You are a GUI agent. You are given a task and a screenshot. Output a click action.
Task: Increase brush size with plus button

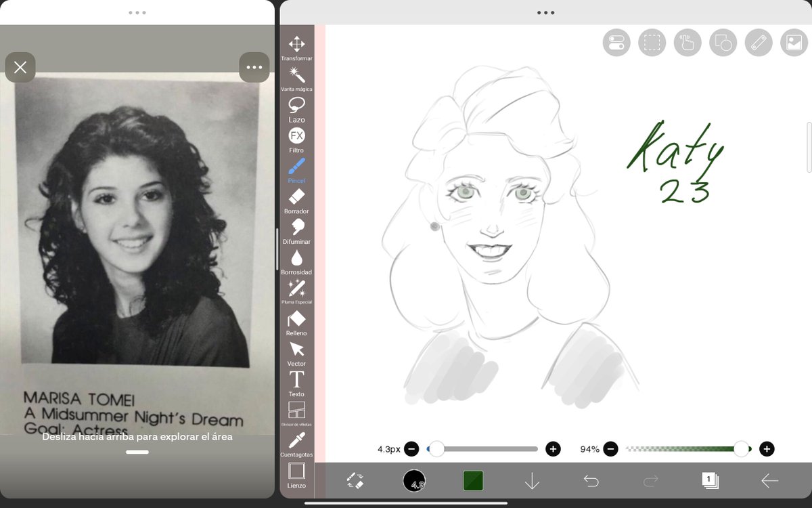point(553,448)
